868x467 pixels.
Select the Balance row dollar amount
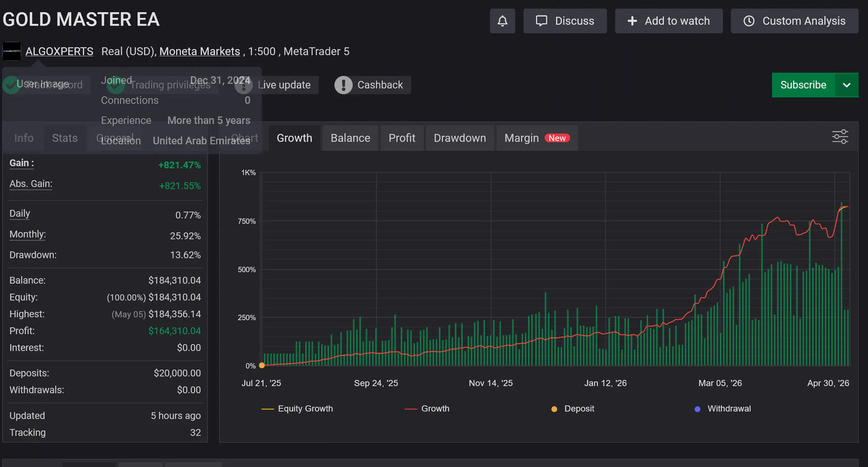click(x=175, y=280)
